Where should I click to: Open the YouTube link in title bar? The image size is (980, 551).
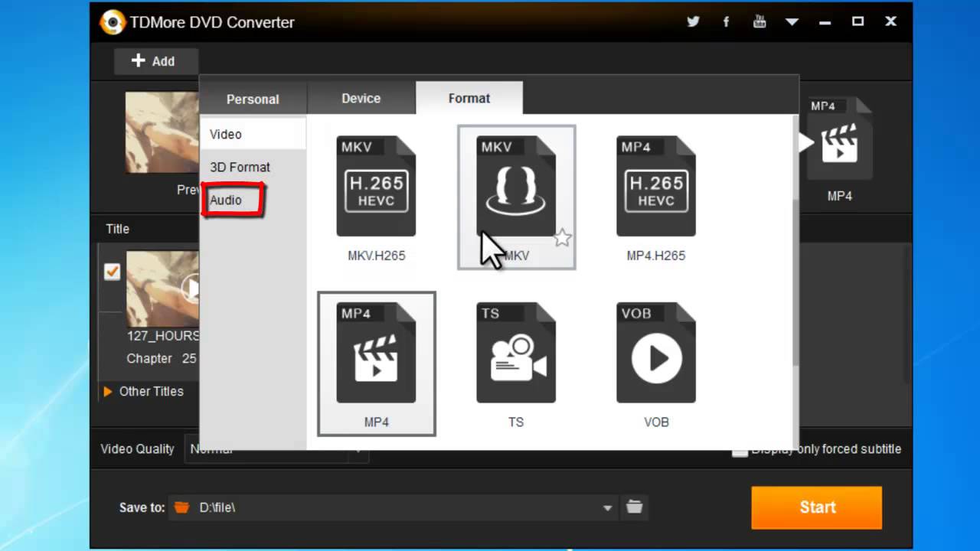[759, 21]
